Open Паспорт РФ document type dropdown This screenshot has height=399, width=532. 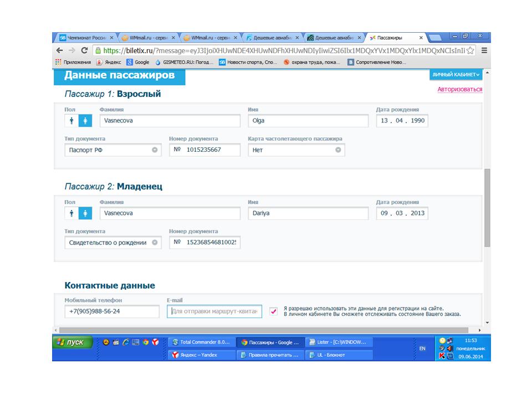[113, 150]
